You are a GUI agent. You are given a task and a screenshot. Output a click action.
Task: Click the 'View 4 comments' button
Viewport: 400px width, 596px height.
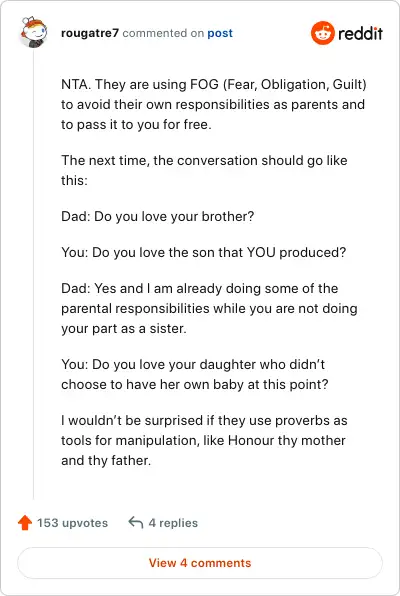[200, 563]
